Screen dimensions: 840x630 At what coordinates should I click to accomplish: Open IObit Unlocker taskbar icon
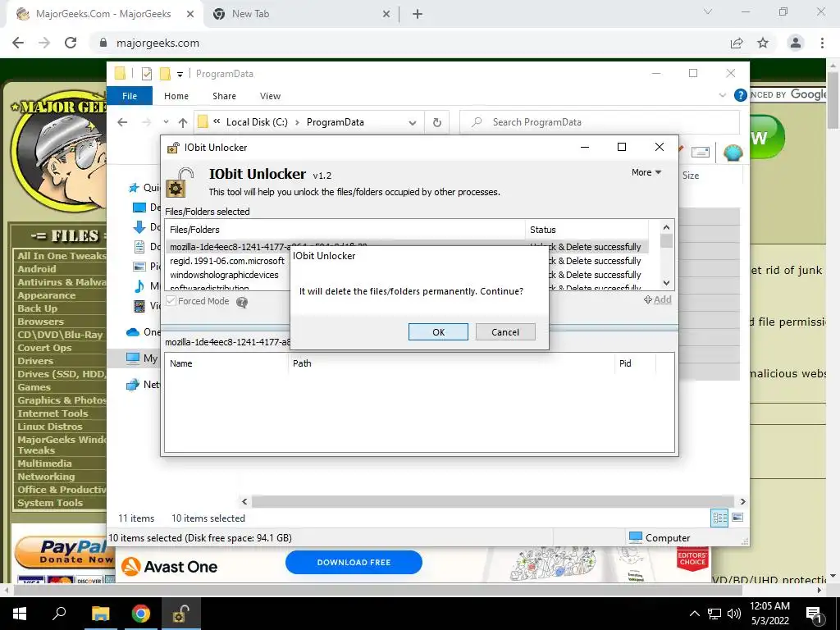(x=180, y=614)
